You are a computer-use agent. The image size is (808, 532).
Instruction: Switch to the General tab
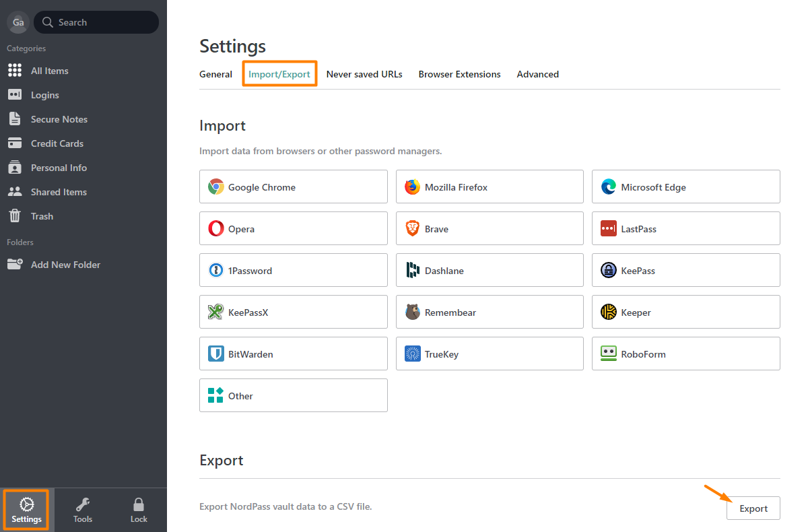click(x=215, y=74)
